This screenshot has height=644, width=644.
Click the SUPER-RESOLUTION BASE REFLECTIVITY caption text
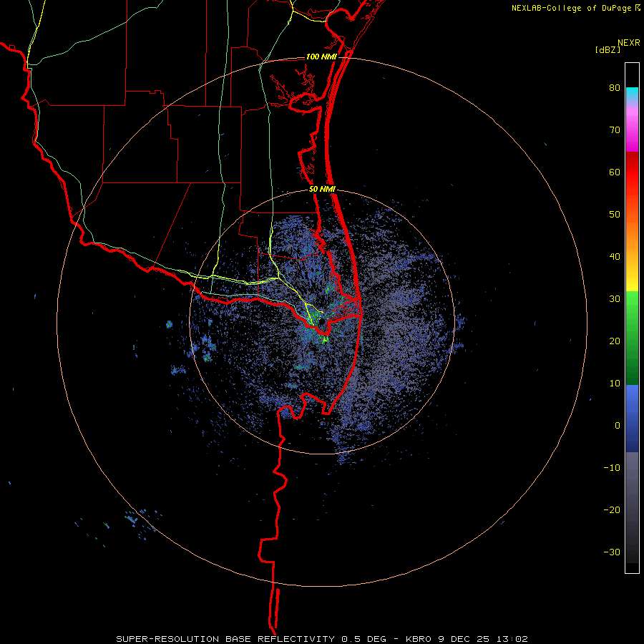225,639
